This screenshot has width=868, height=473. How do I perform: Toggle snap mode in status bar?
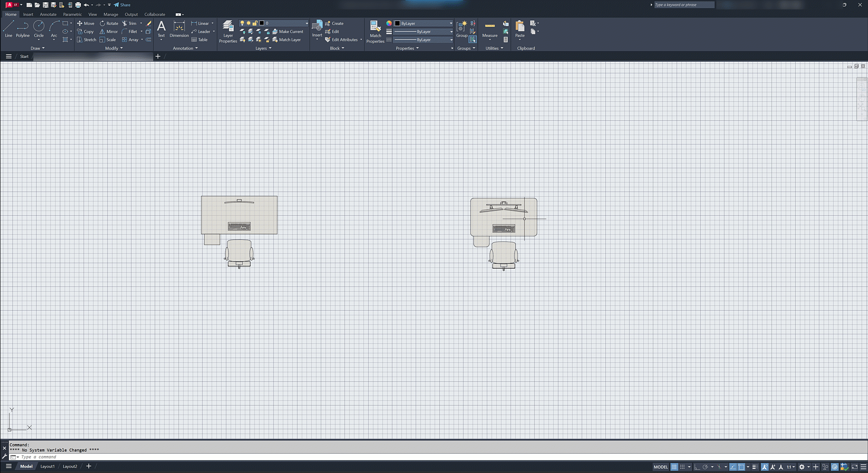683,467
